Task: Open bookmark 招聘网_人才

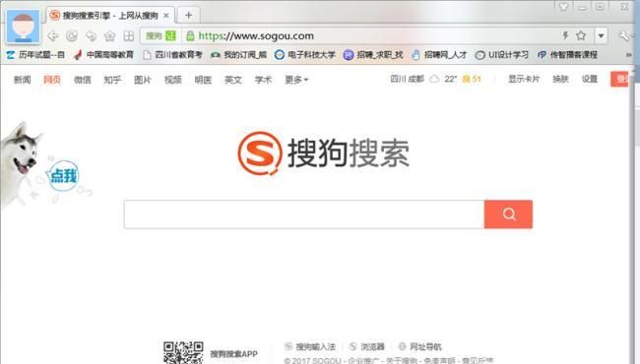Action: (x=439, y=55)
